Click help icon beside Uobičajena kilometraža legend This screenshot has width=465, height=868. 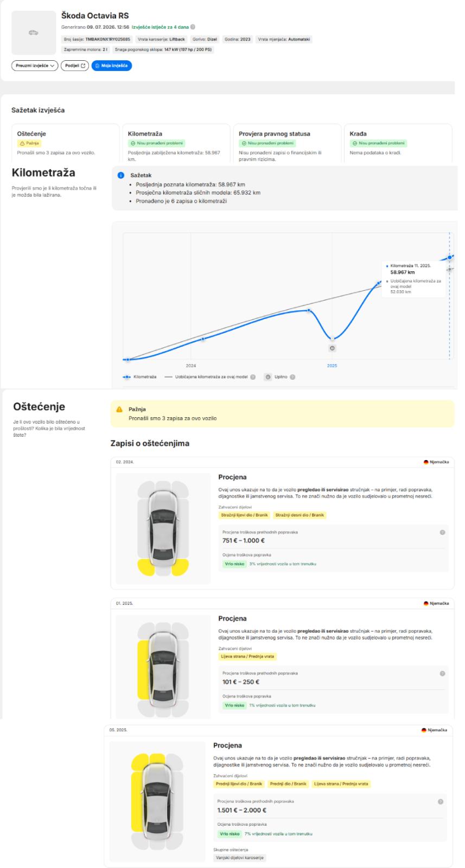253,377
